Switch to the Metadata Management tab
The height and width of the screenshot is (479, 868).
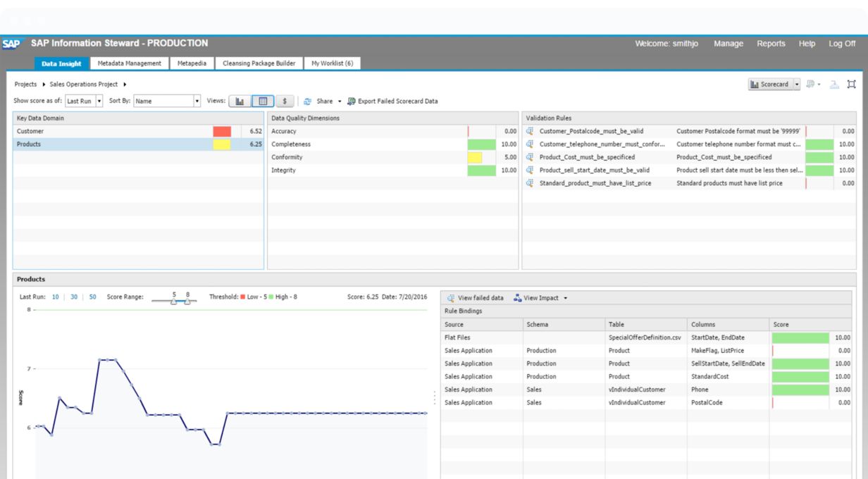tap(129, 63)
